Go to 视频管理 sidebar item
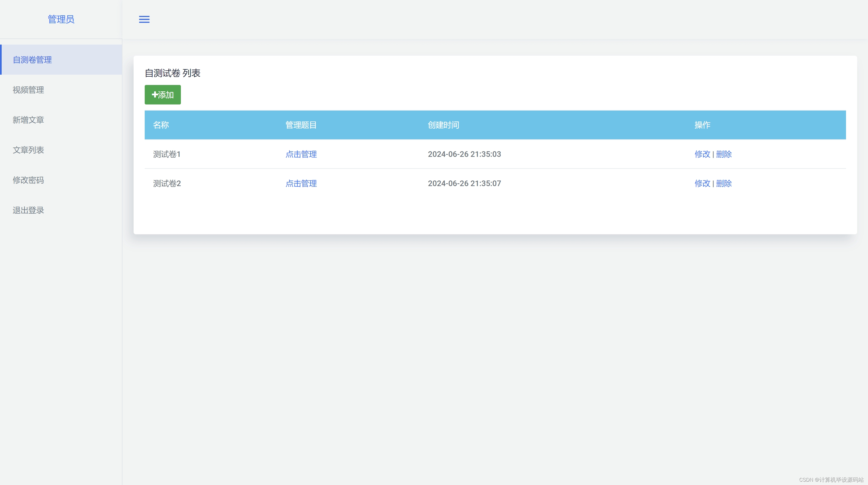The width and height of the screenshot is (868, 485). point(28,90)
